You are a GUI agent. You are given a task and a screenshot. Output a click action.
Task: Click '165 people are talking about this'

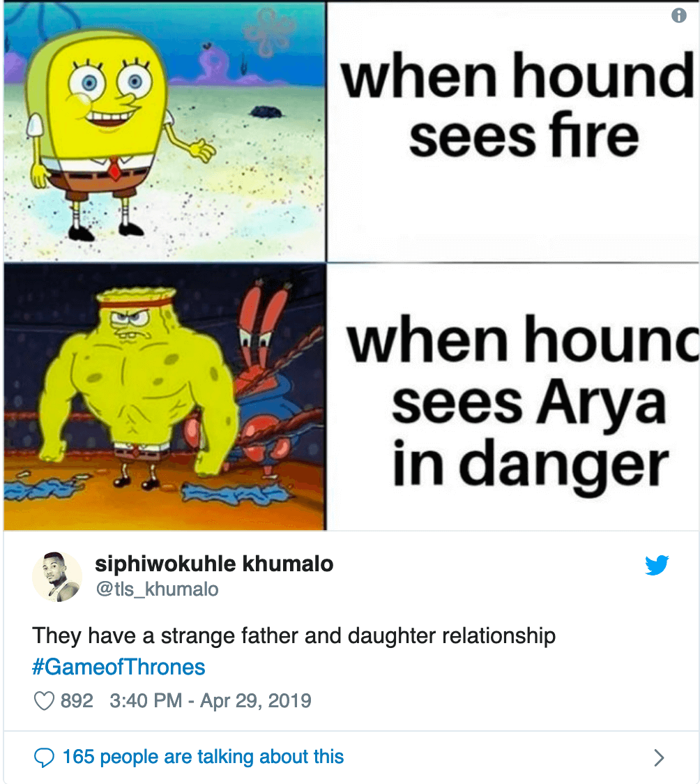tap(203, 757)
